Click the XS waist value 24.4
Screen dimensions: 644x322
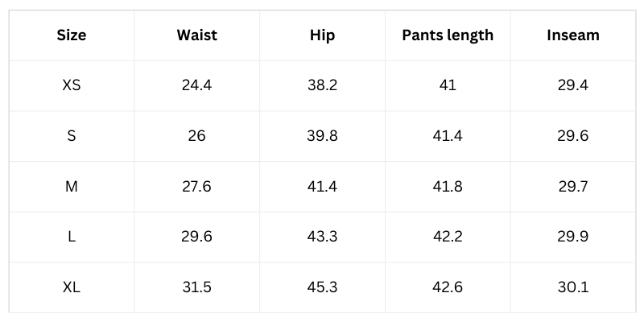(x=196, y=85)
